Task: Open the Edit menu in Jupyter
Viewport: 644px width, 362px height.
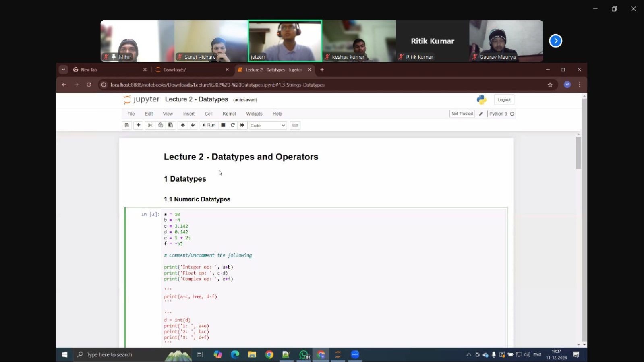Action: [x=149, y=114]
